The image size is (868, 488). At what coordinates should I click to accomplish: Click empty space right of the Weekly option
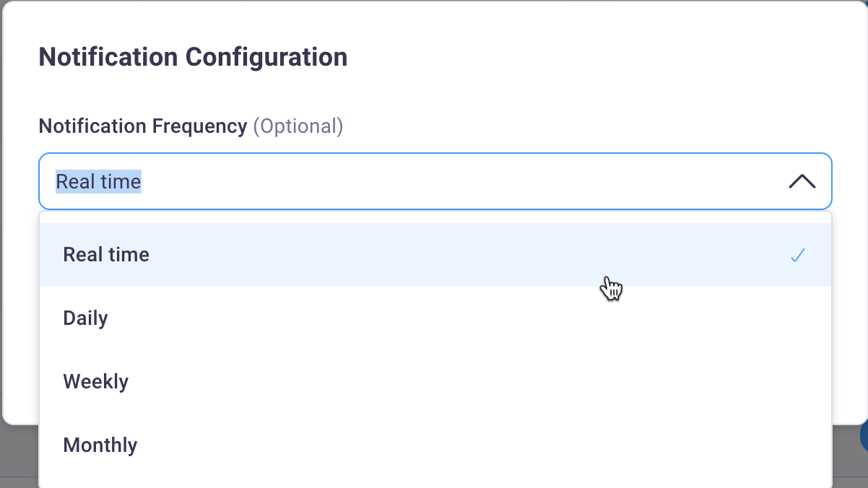[x=505, y=382]
